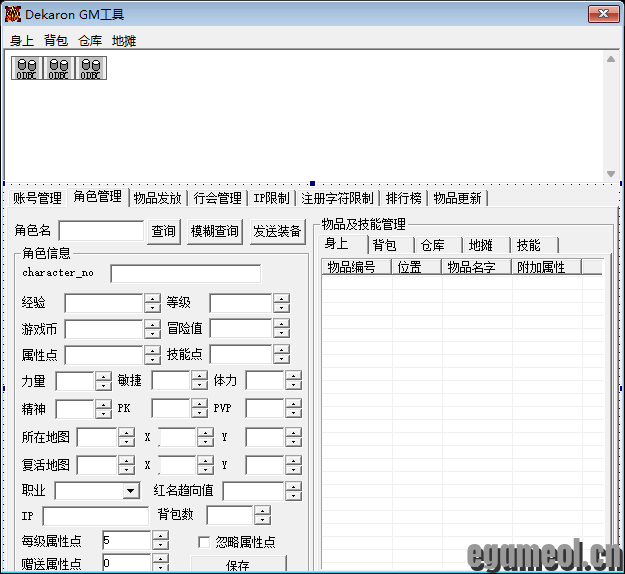Click the last ODBC database icon
This screenshot has height=574, width=625.
tap(90, 68)
